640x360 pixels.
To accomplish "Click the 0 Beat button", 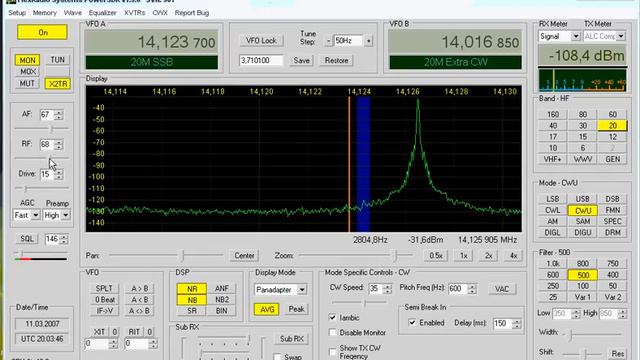I will tap(104, 300).
